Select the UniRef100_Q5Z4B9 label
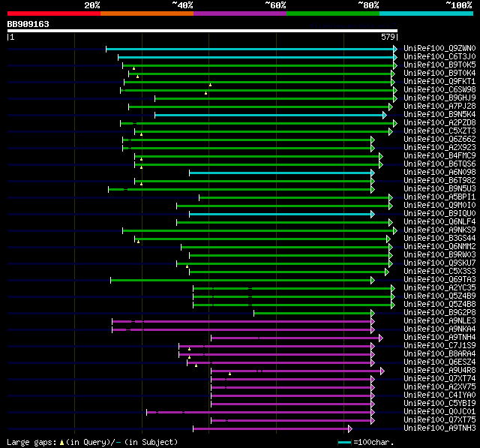Image resolution: width=480 pixels, height=448 pixels. click(x=439, y=296)
